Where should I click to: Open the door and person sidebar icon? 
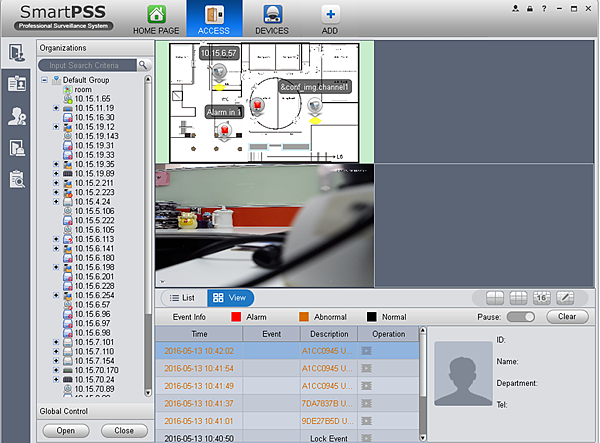[16, 148]
